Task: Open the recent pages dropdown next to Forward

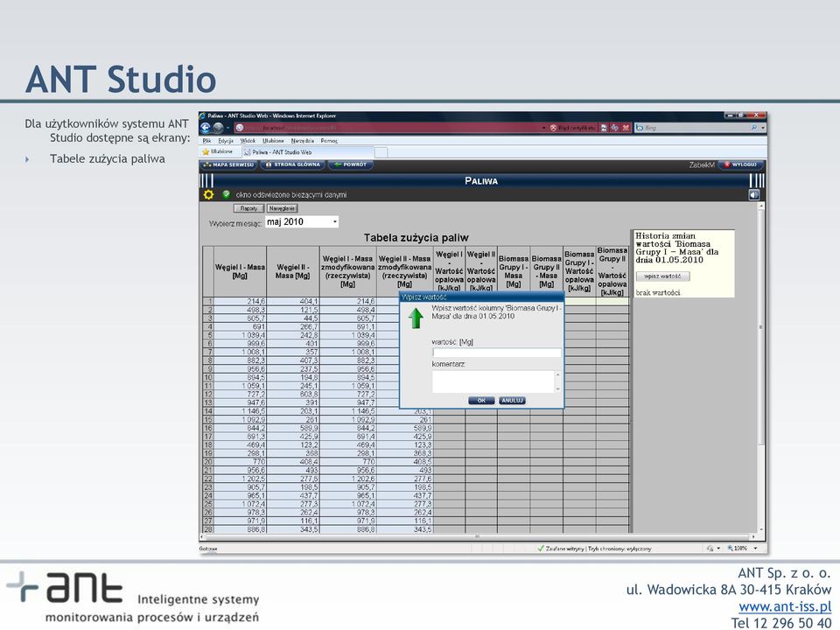Action: [227, 128]
